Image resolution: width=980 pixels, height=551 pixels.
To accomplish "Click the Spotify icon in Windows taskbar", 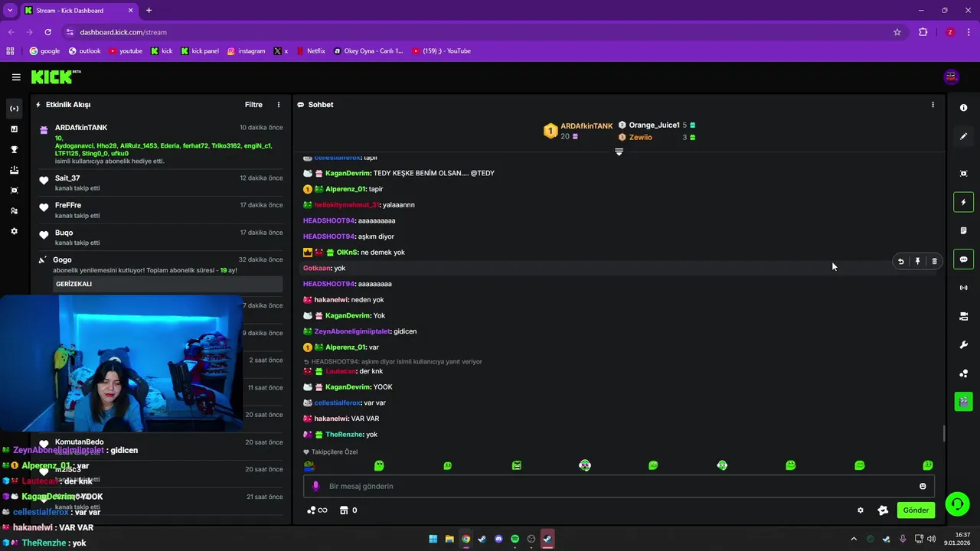I will (x=514, y=539).
